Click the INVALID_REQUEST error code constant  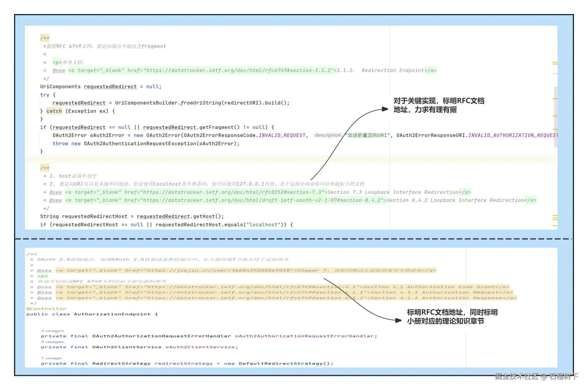(282, 135)
